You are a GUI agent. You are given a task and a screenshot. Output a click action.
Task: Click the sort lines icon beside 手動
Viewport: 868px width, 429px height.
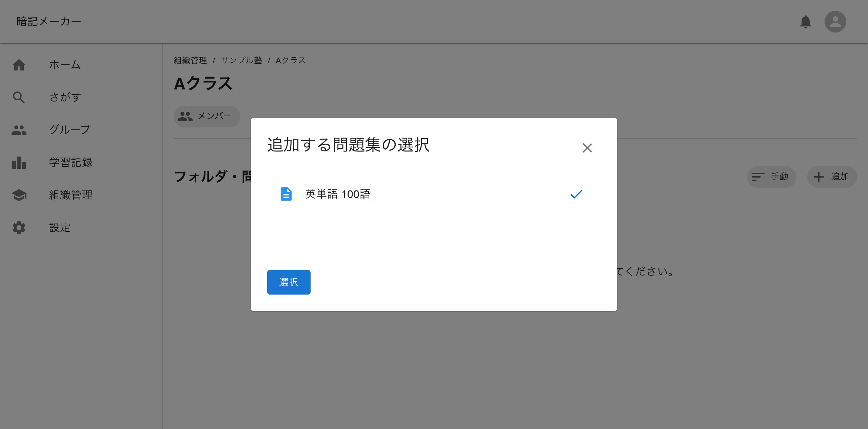tap(758, 177)
